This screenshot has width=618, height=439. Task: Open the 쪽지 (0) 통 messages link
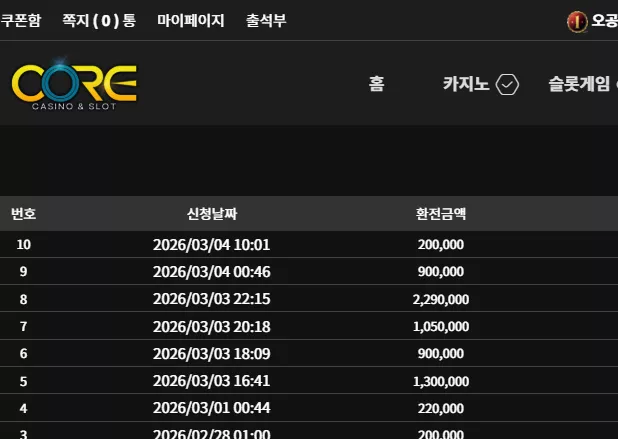[x=99, y=20]
